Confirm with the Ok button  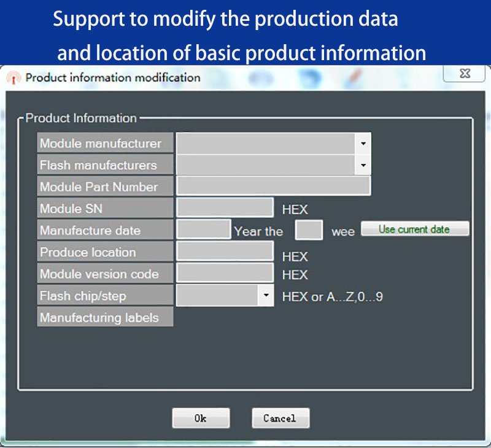click(x=201, y=418)
